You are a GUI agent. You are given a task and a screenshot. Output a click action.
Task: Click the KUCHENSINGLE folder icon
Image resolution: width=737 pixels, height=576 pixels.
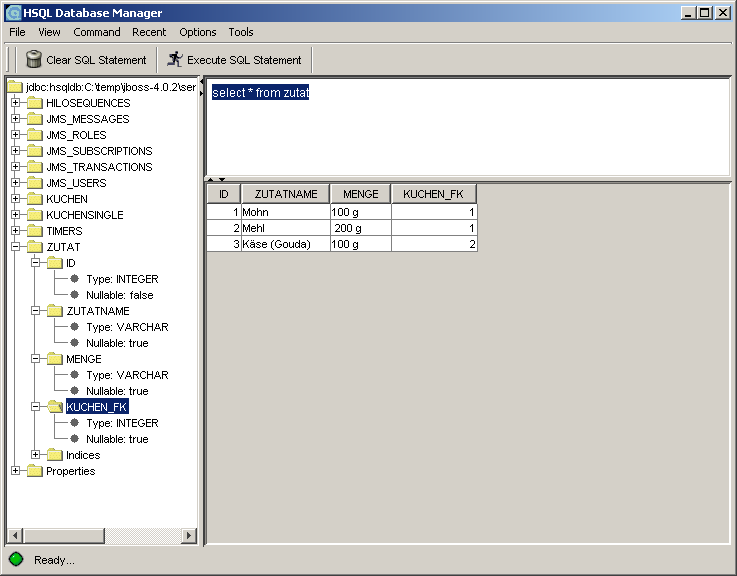coord(35,215)
